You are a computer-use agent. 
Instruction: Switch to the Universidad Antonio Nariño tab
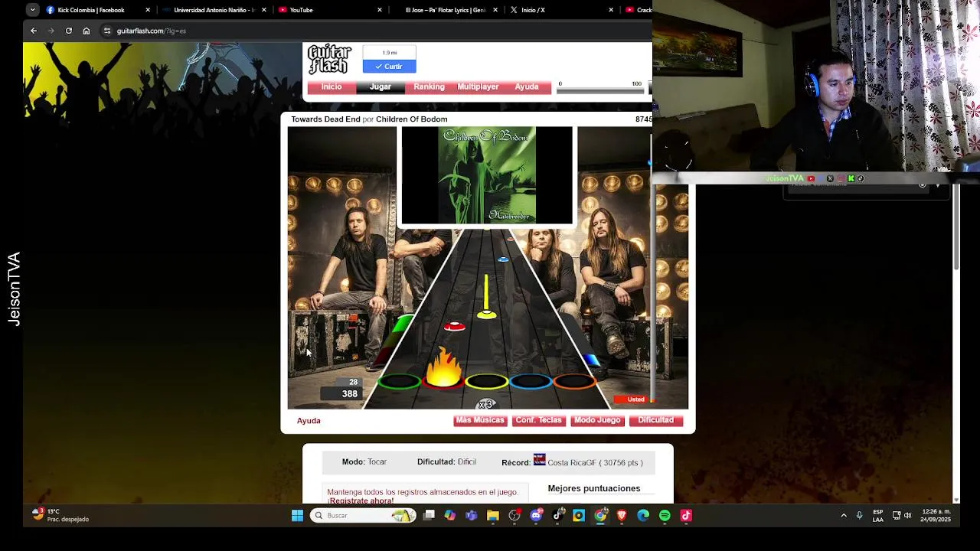[x=214, y=10]
